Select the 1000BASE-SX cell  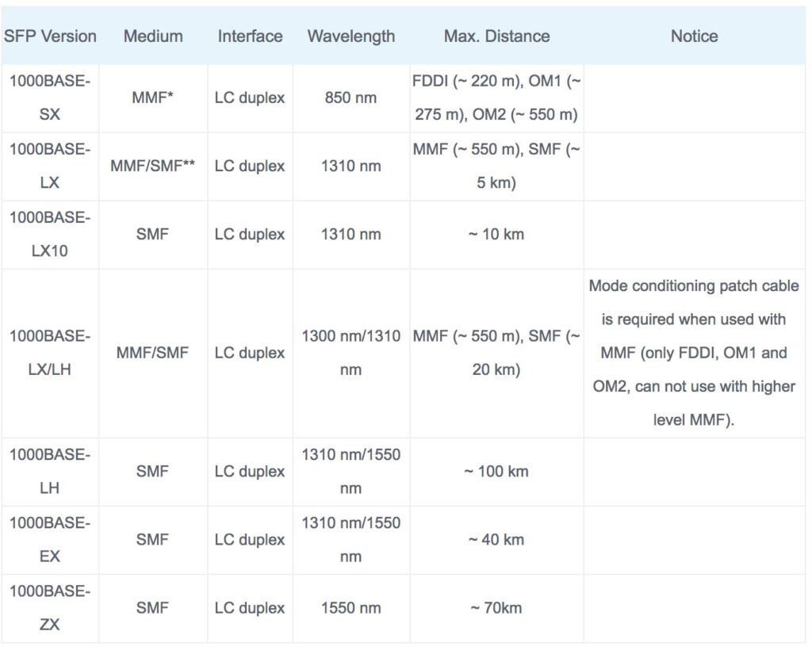coord(50,98)
